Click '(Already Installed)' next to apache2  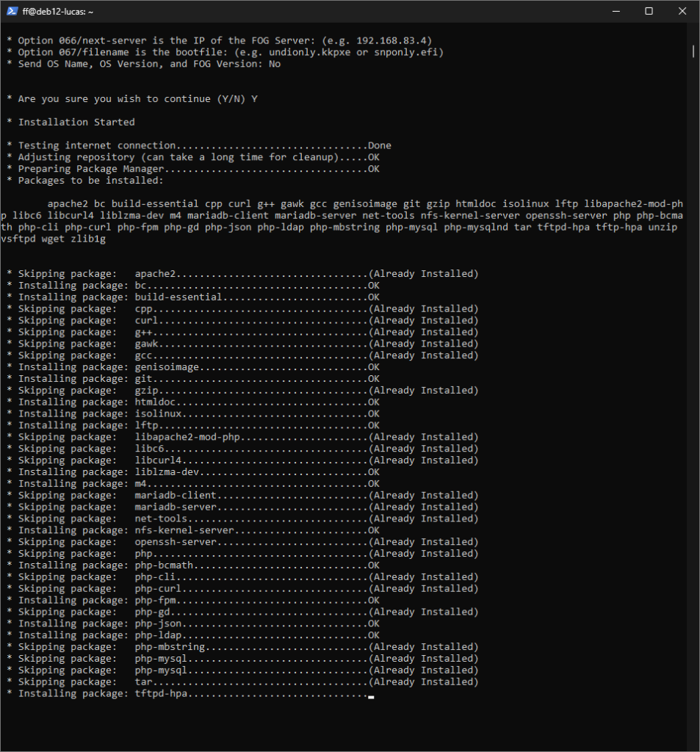click(423, 274)
